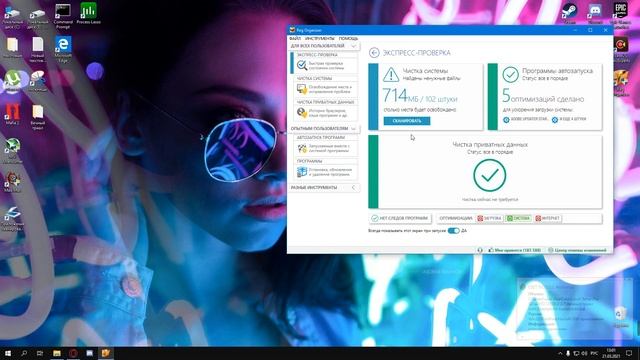The width and height of the screenshot is (640, 360).
Task: Open the undo changes center link in status bar
Action: click(x=577, y=250)
